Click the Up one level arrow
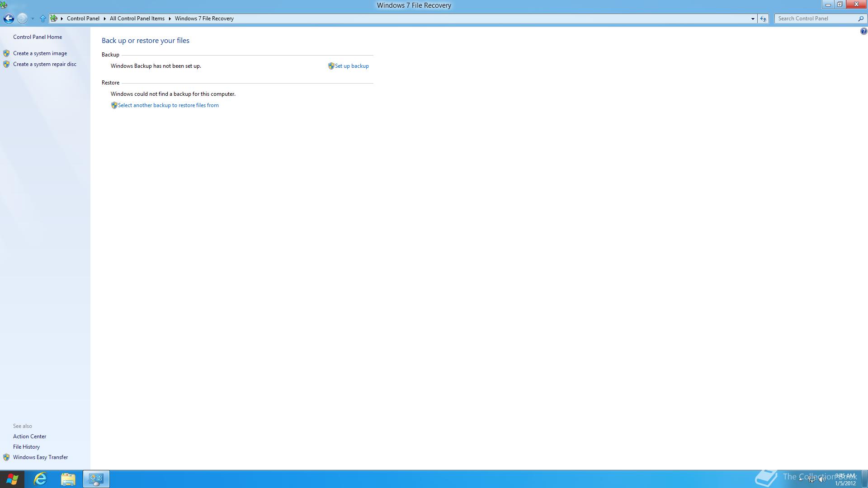The height and width of the screenshot is (488, 868). point(42,19)
